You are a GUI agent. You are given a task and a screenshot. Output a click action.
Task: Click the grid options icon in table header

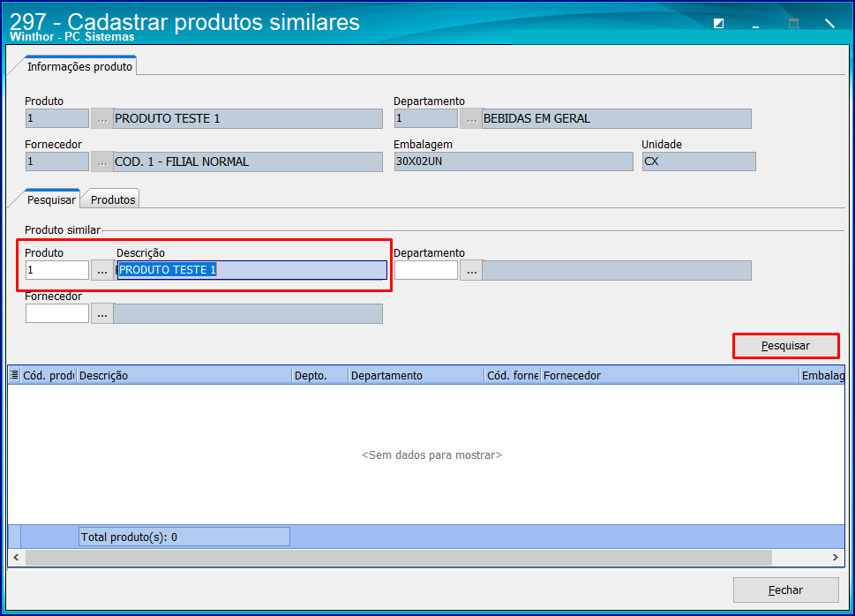(x=14, y=375)
